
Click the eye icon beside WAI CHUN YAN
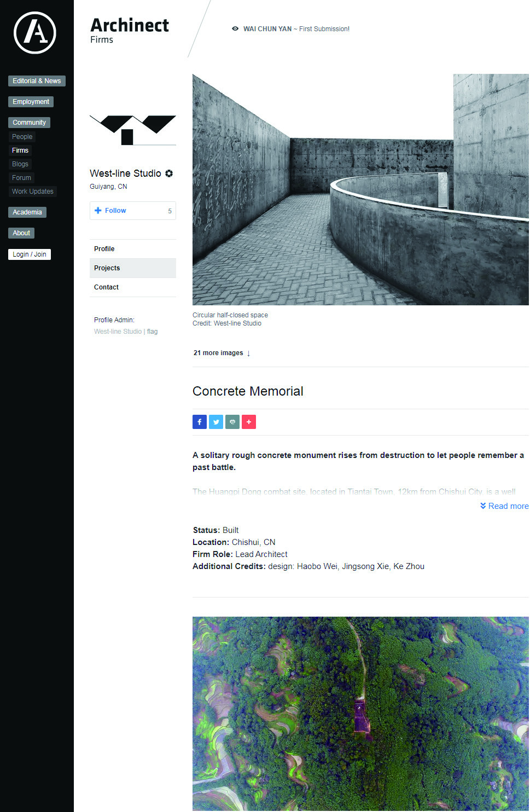click(x=235, y=29)
